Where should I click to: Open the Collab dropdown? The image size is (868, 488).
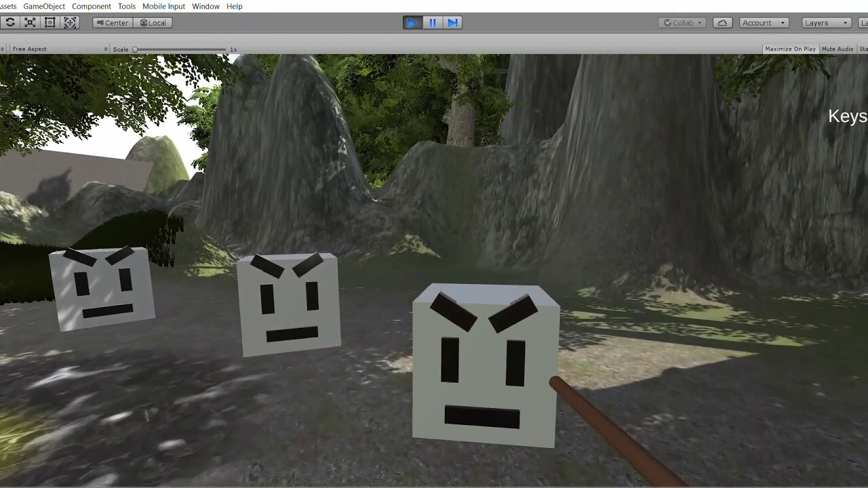click(x=682, y=22)
